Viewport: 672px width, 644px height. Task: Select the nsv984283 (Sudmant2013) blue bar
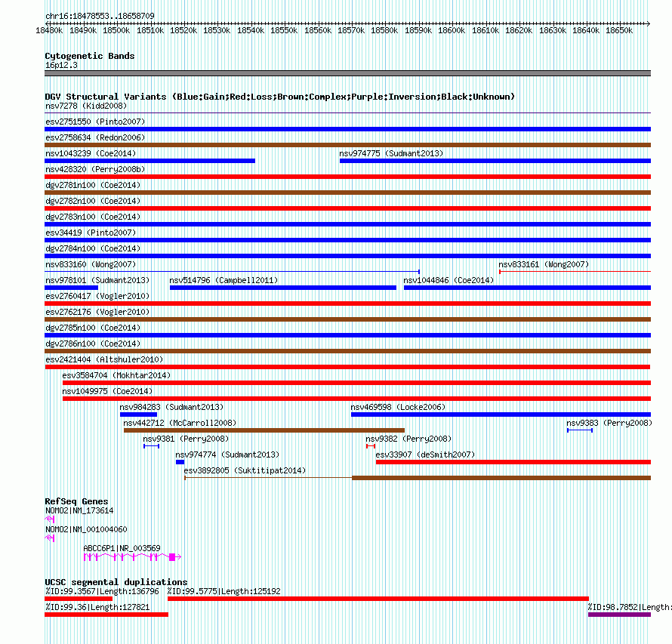(x=138, y=414)
